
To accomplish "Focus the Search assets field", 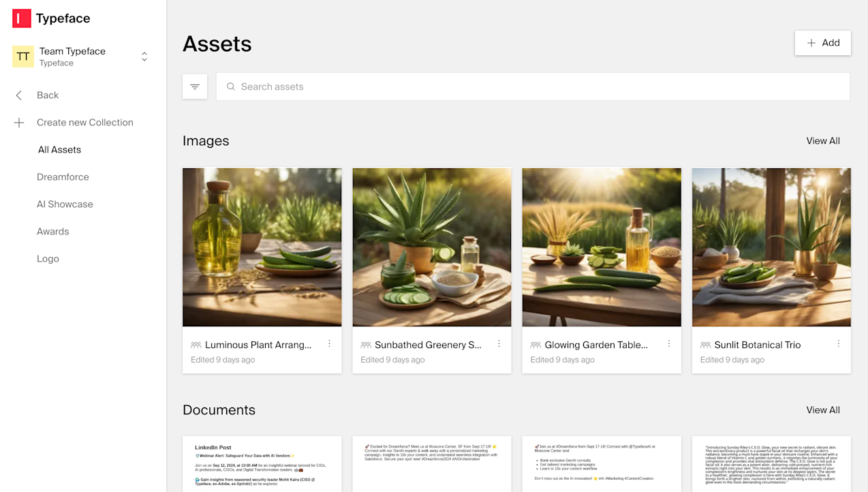I will tap(533, 87).
